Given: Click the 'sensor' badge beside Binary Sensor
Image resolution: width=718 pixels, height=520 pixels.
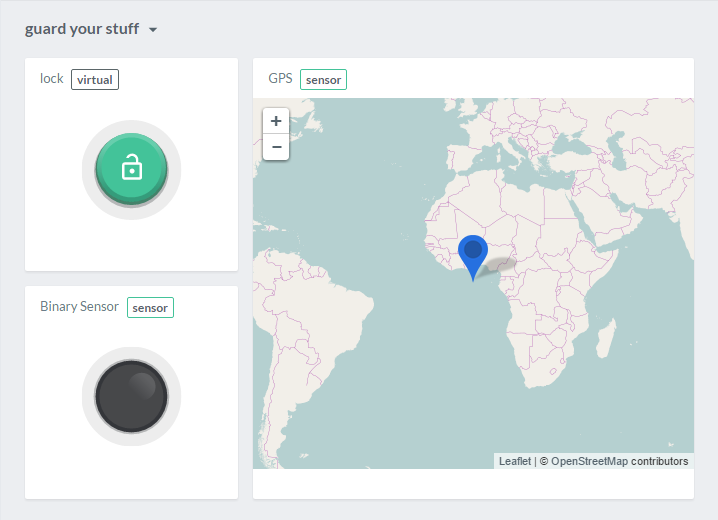Looking at the screenshot, I should tap(150, 307).
